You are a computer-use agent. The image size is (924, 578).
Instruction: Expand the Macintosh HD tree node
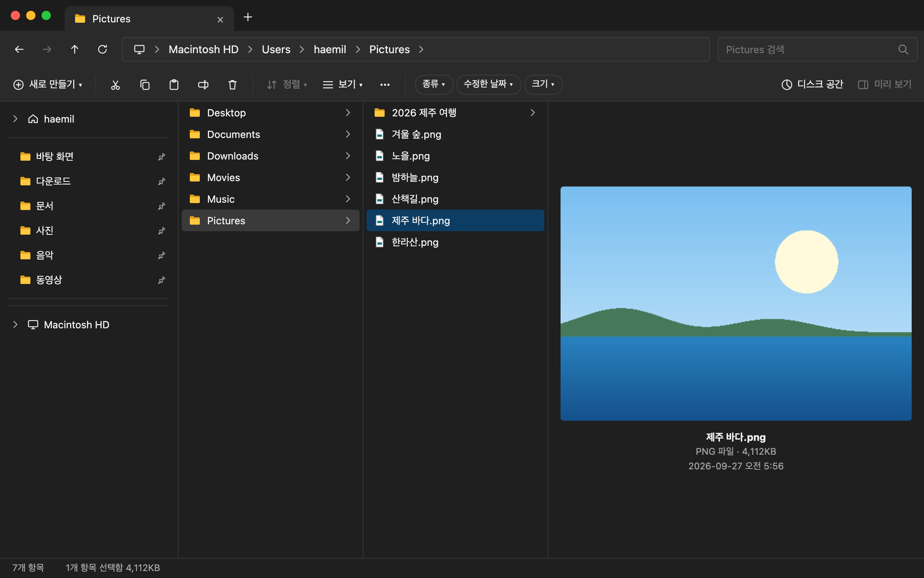coord(15,324)
